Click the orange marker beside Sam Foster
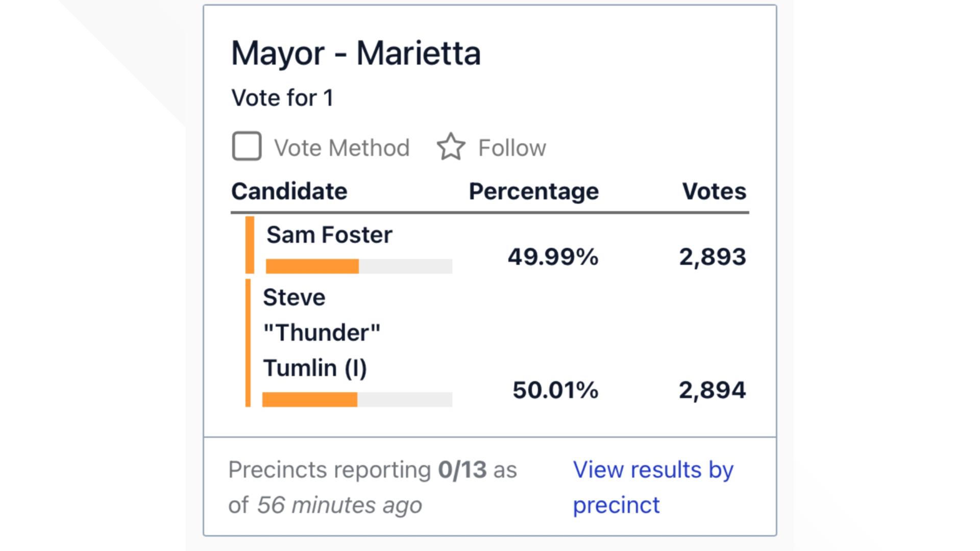 click(250, 245)
